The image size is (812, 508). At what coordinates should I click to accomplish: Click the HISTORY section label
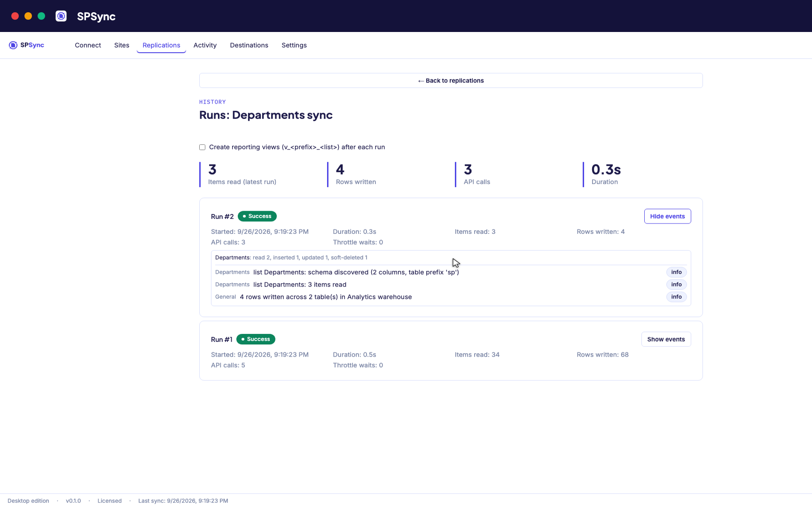(x=212, y=102)
